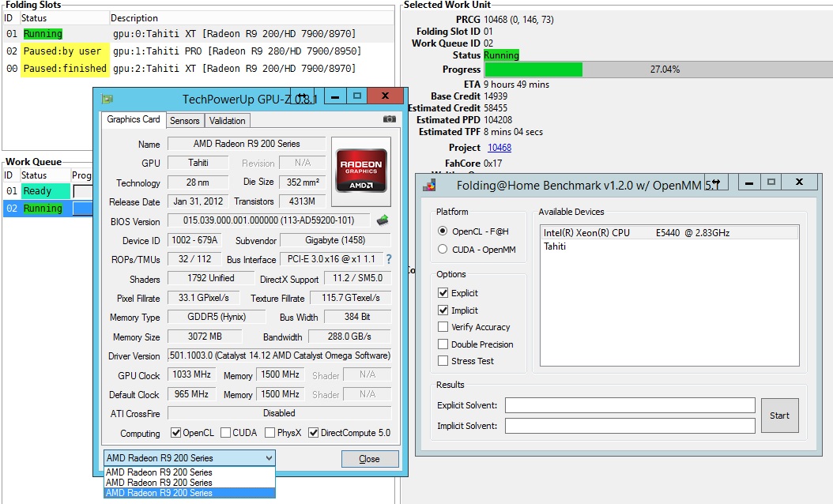Click the Memory Type GDDR5 (Hynix) field
This screenshot has height=504, width=833.
pos(217,317)
